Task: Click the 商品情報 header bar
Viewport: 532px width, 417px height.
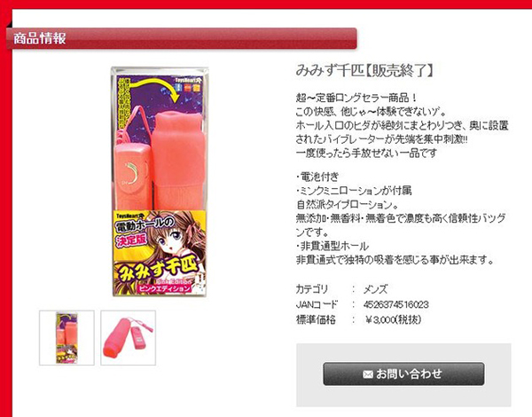Action: [x=182, y=38]
